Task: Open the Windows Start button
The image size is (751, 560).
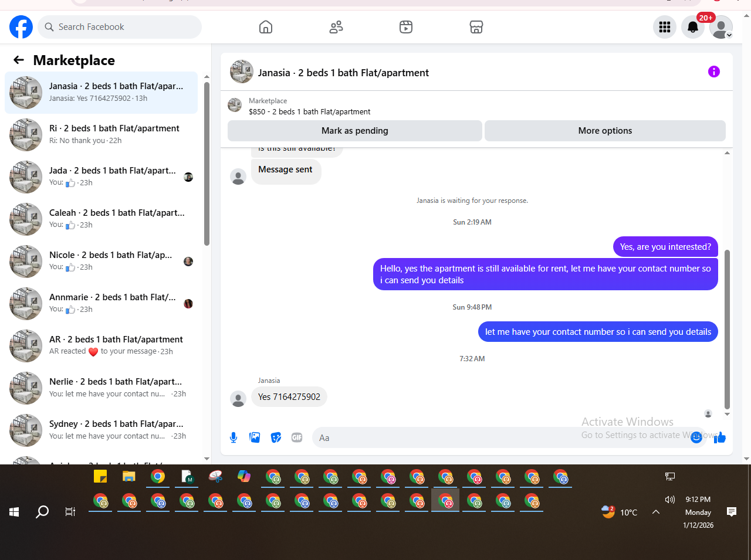Action: click(x=14, y=512)
